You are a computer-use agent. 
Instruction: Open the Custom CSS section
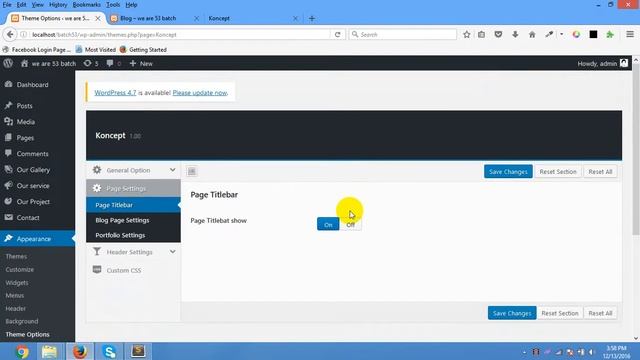pos(133,270)
